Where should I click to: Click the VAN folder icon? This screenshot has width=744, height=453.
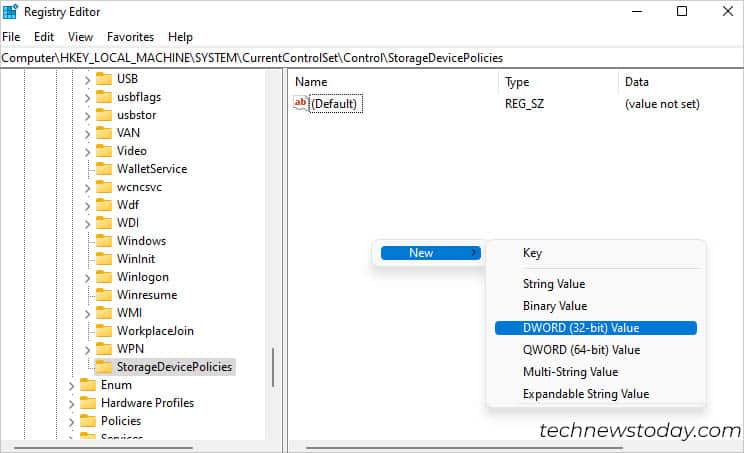point(104,132)
